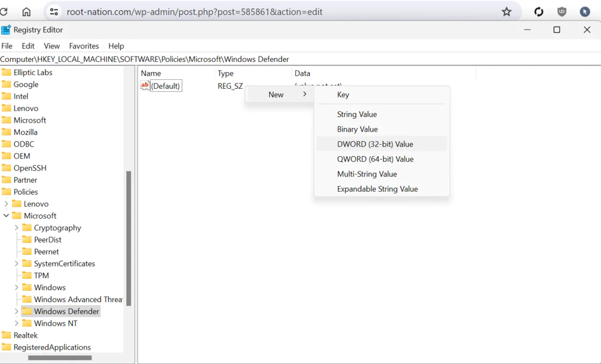Bookmark this page with the star icon
Viewport: 601px width, 364px height.
(506, 12)
